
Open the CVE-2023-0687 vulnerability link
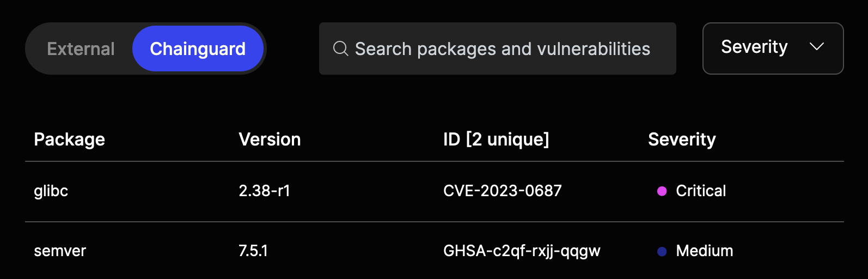(502, 191)
